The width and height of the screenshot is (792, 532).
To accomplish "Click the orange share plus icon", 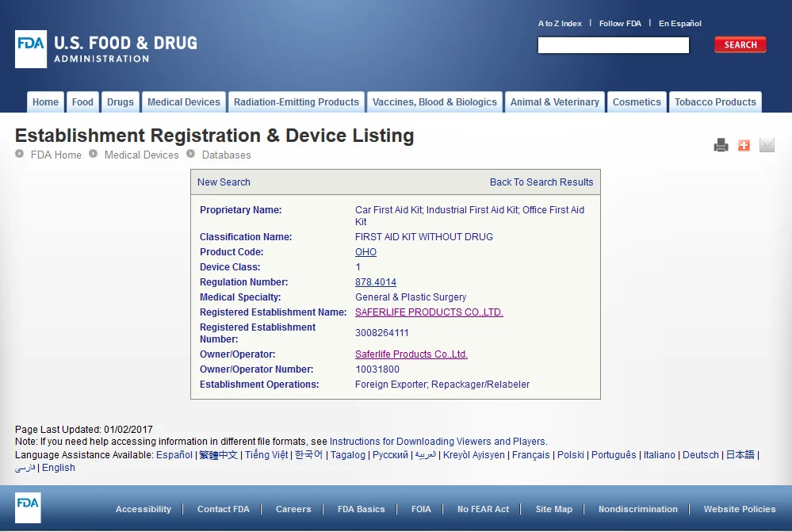I will tap(744, 145).
